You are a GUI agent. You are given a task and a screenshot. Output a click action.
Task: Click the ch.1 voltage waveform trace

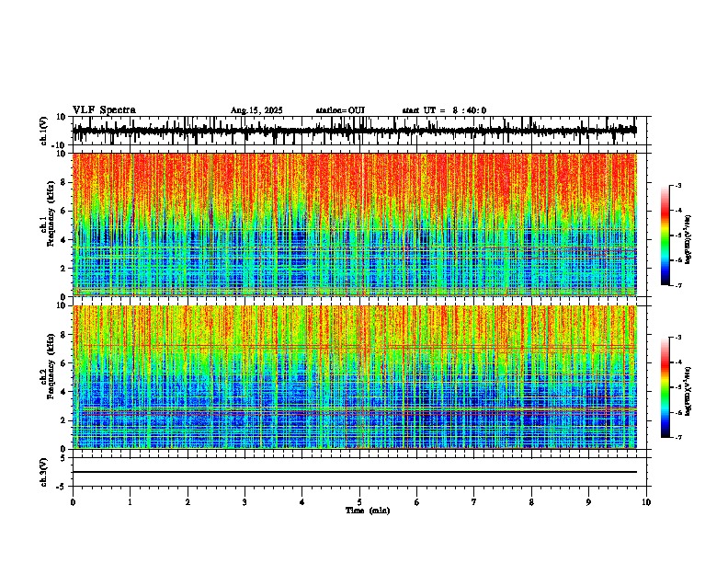tap(355, 131)
